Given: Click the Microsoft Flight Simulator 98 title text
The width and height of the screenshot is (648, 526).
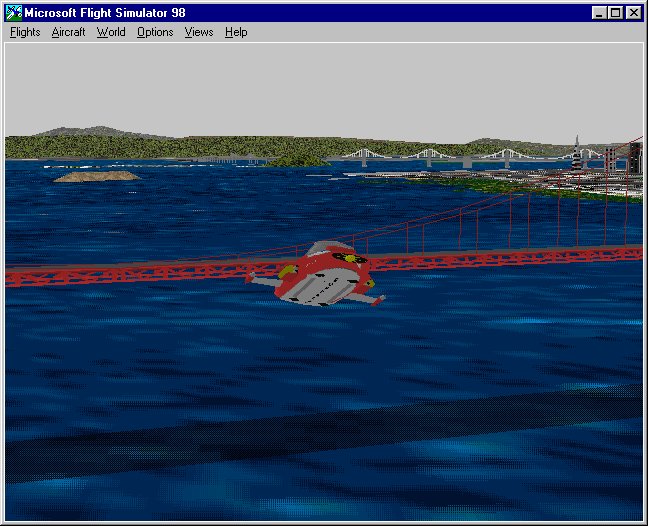Looking at the screenshot, I should click(x=105, y=13).
